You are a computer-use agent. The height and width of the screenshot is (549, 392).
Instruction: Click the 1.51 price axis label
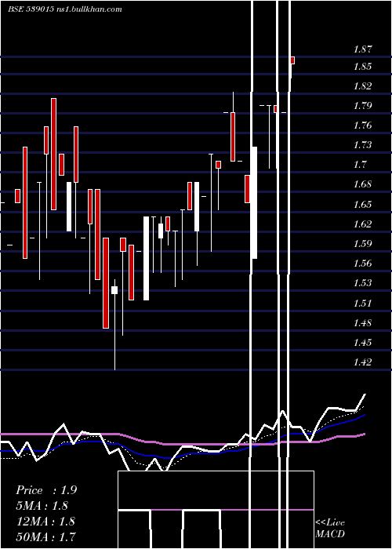362,304
